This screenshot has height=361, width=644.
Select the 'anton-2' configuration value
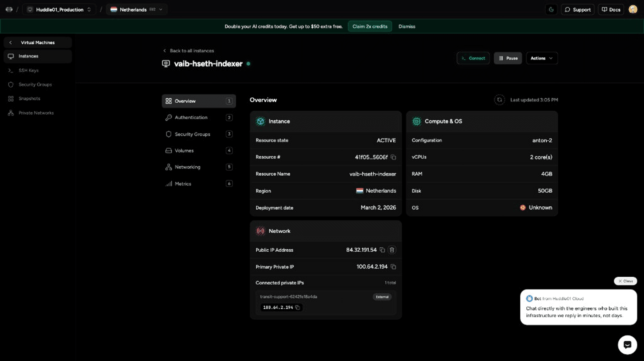tap(542, 140)
